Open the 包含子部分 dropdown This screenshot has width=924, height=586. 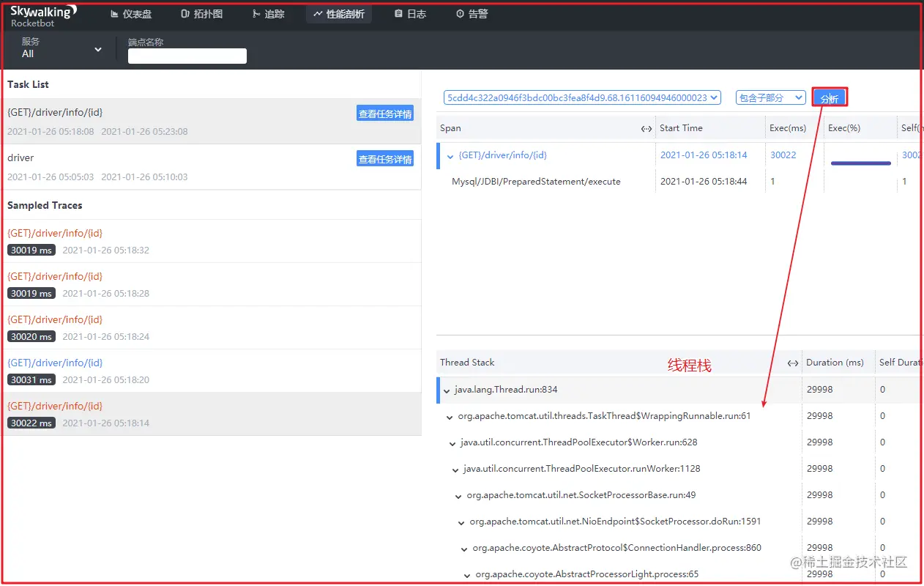770,97
